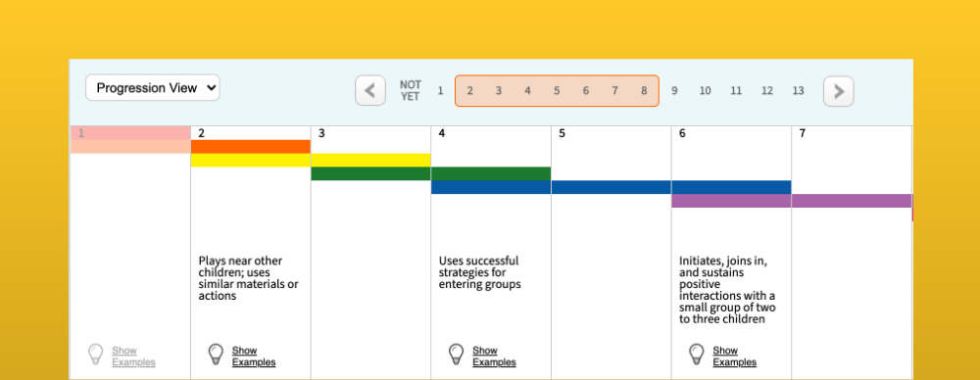The width and height of the screenshot is (980, 380).
Task: Click the green color band in column 4
Action: click(491, 173)
